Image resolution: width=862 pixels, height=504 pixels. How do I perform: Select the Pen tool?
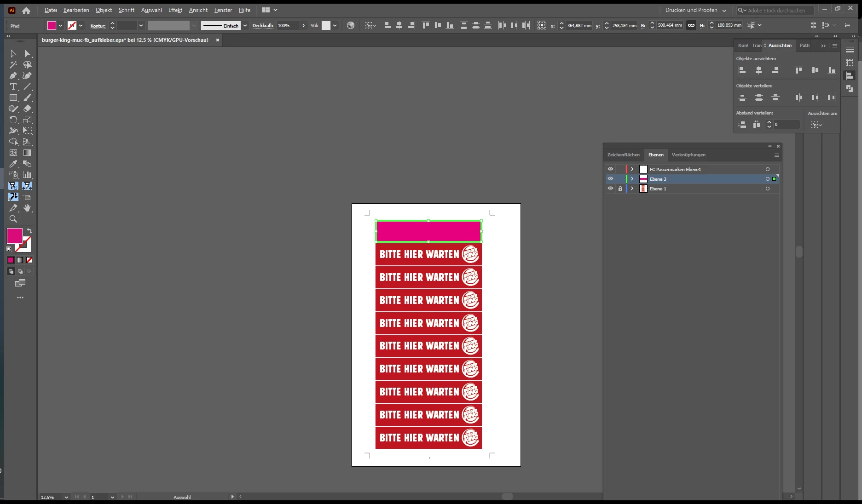point(13,76)
